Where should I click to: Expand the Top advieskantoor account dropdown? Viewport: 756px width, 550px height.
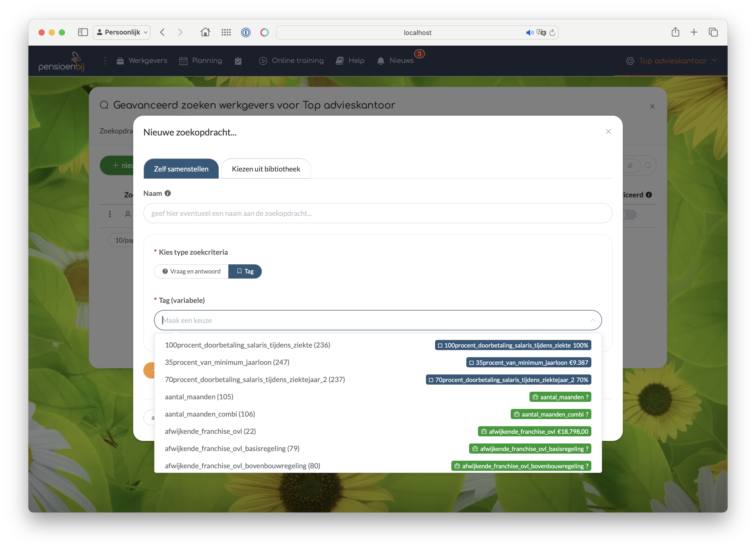671,61
